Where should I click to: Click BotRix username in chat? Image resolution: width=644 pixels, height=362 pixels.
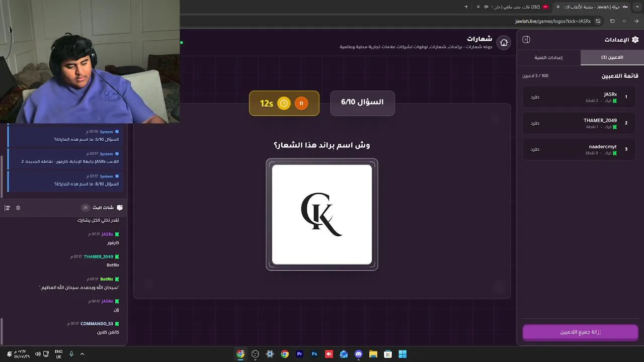[107, 279]
